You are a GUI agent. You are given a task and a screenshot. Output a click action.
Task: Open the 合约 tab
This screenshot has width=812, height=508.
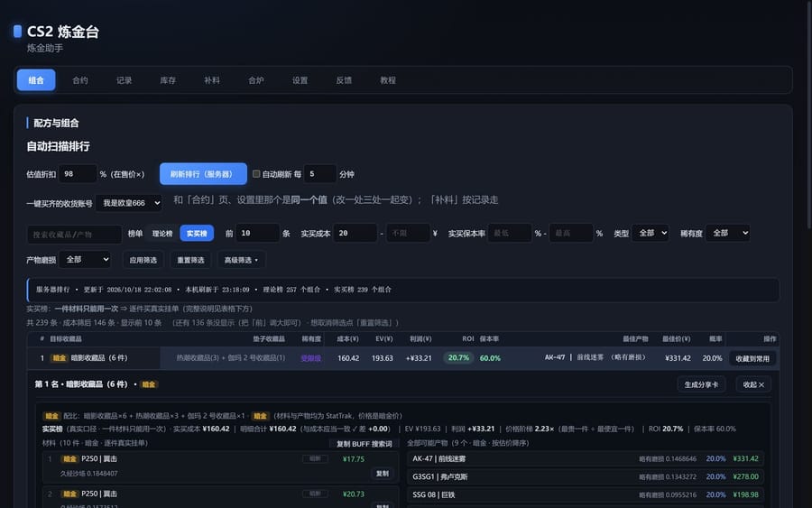[79, 80]
